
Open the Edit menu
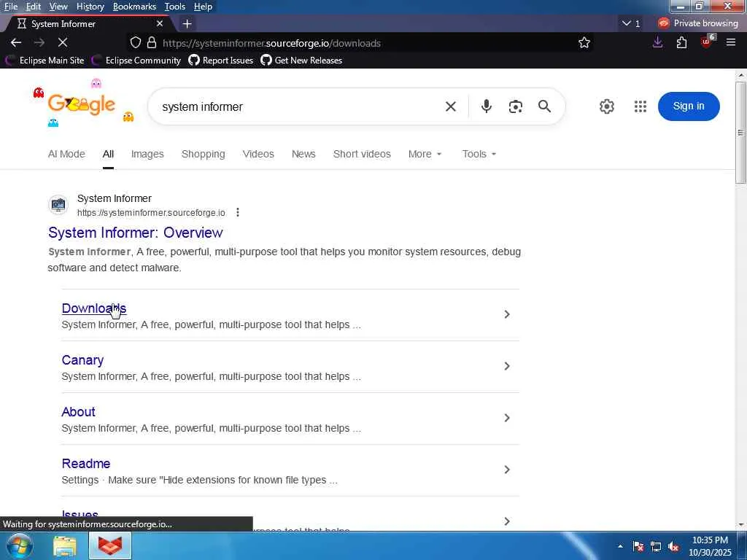pos(34,7)
